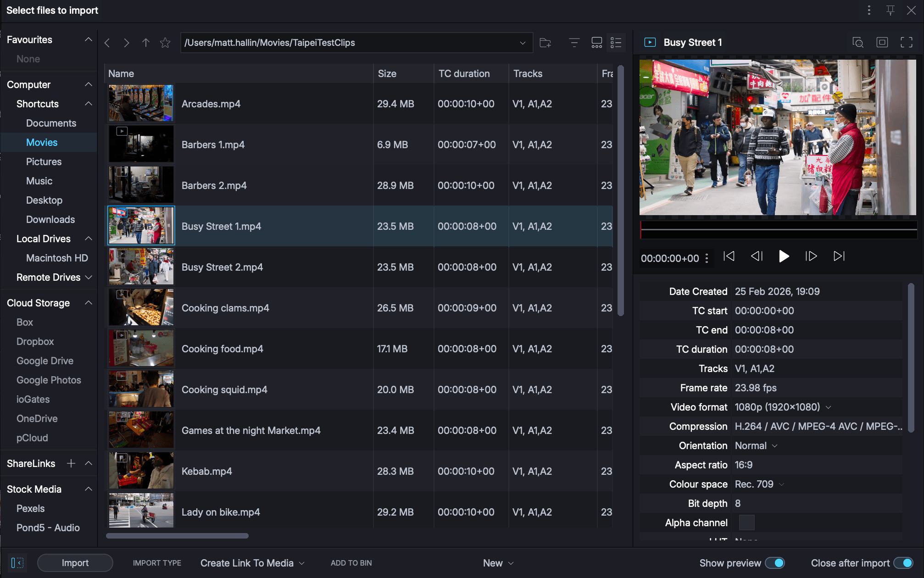The image size is (924, 578).
Task: Click the clip icon beside Busy Street 1 title
Action: point(650,42)
